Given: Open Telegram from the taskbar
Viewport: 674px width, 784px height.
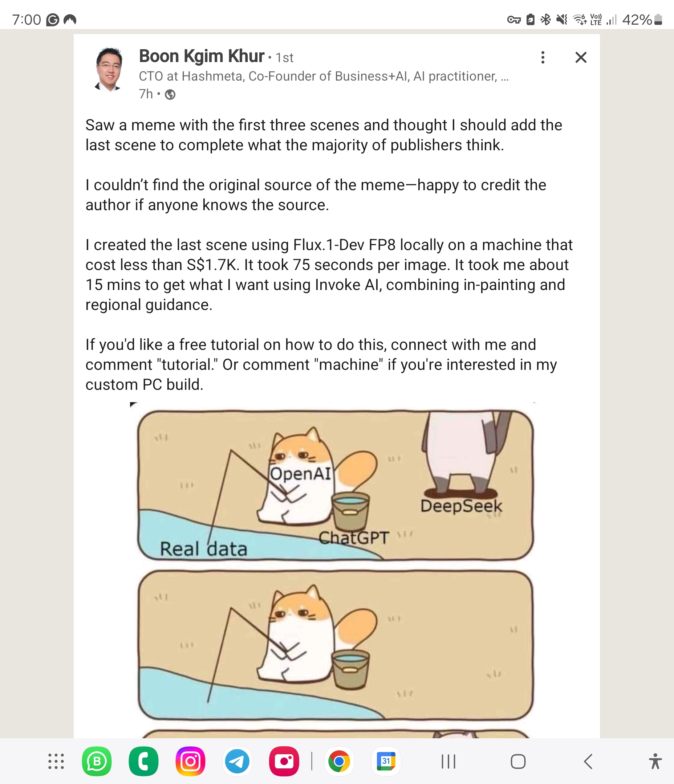Looking at the screenshot, I should pos(237,761).
